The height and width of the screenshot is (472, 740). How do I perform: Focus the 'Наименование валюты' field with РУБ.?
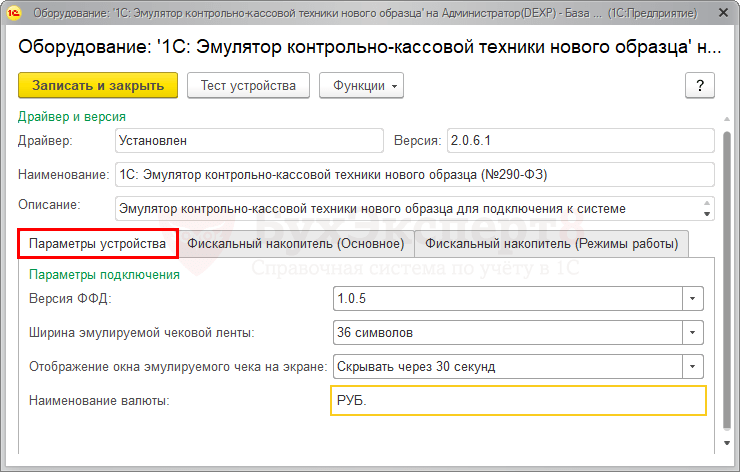click(518, 400)
